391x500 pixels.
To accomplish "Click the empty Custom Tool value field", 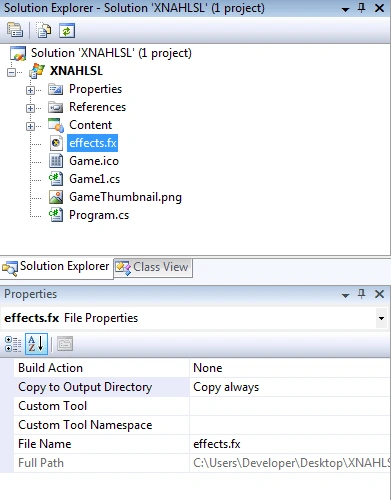I will (289, 406).
